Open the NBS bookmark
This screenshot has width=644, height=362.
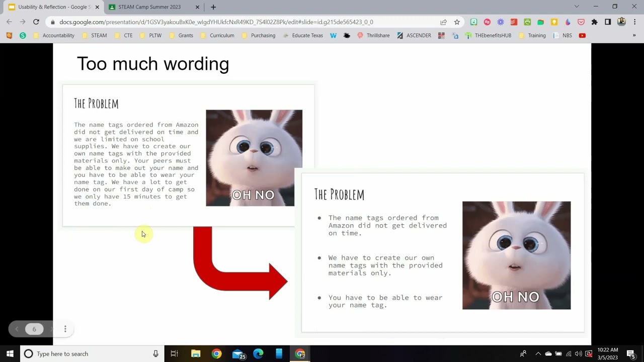pyautogui.click(x=562, y=36)
